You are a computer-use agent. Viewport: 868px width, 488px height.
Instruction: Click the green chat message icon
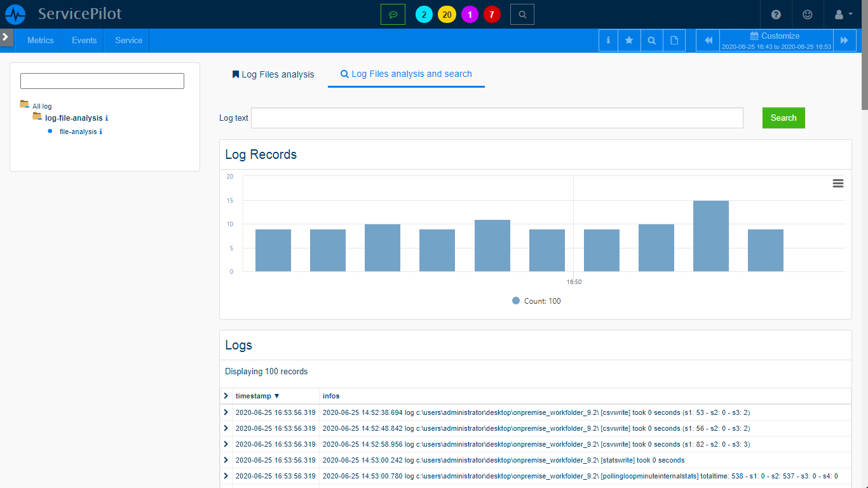(393, 14)
